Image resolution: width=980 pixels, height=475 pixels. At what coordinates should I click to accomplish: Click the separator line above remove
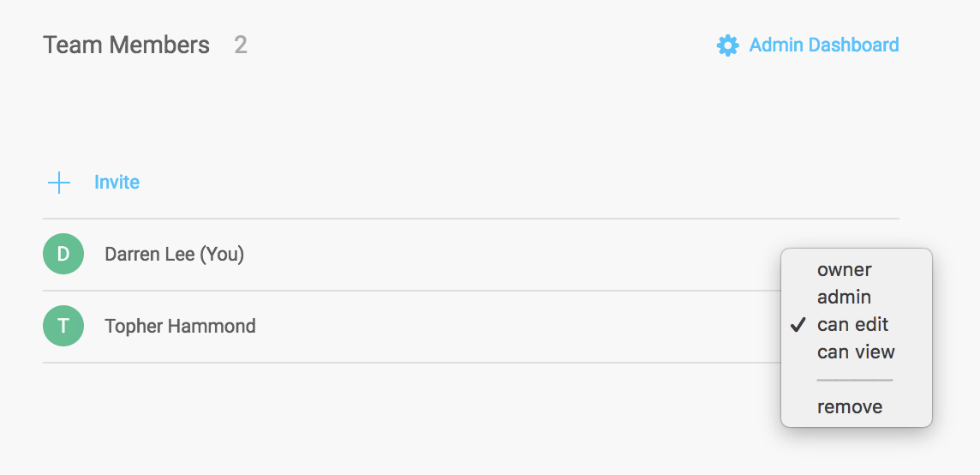854,380
